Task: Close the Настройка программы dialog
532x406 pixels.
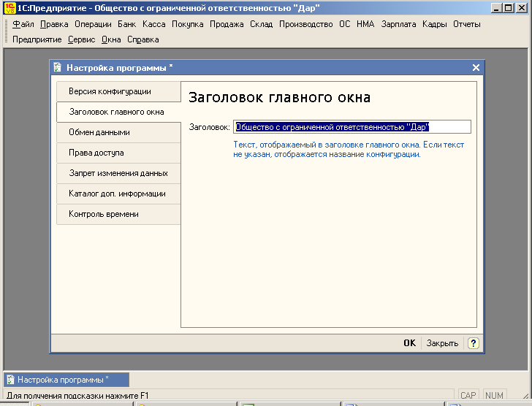Action: click(x=476, y=68)
